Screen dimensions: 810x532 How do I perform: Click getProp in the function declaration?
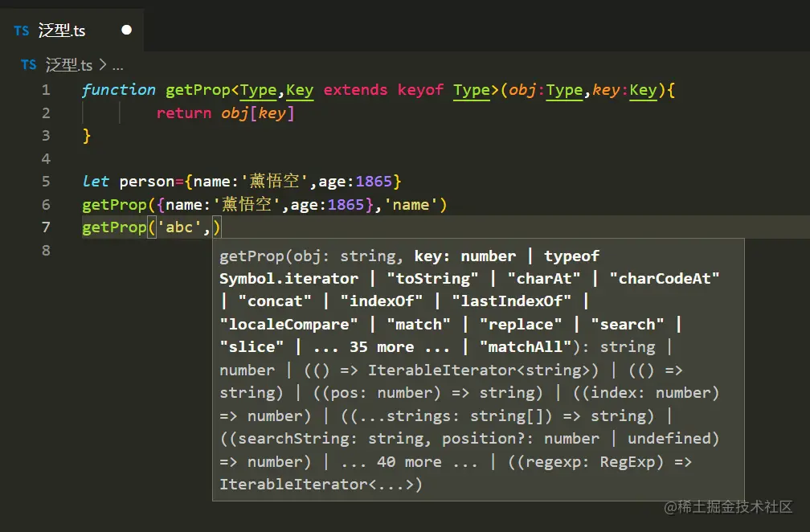point(198,90)
